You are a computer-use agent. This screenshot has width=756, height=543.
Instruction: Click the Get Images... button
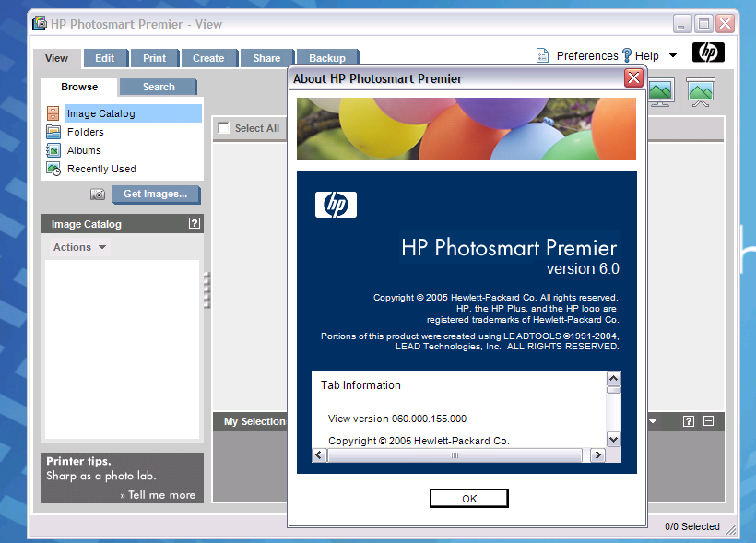tap(156, 194)
